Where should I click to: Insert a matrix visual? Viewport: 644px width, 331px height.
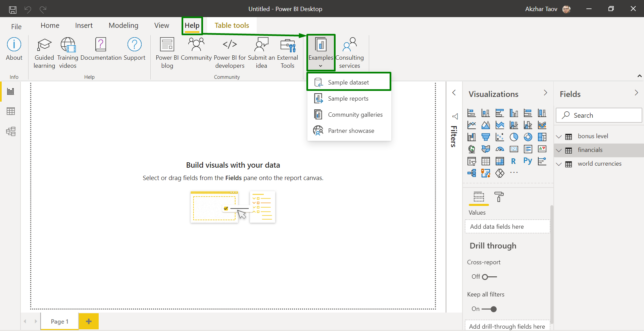[500, 161]
